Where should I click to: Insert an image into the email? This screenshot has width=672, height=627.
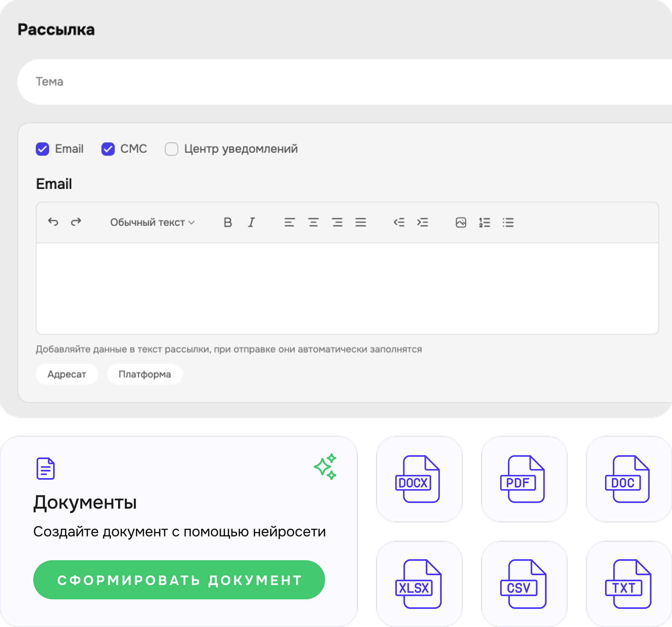[x=461, y=222]
